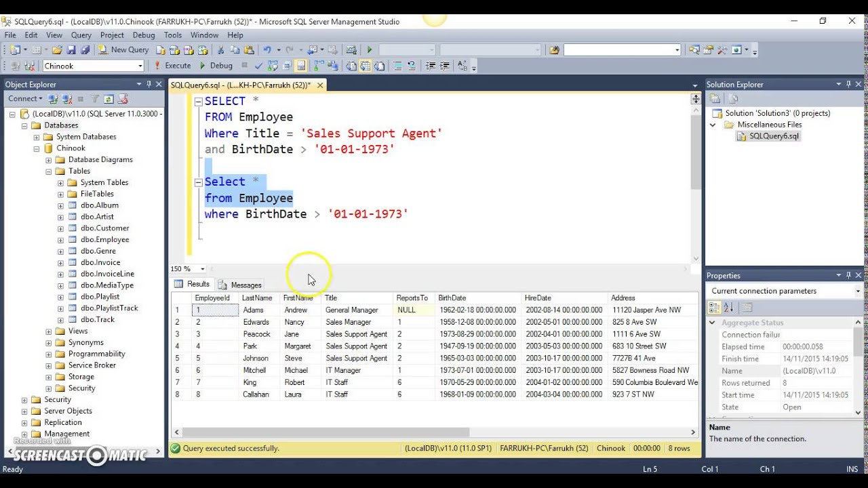The width and height of the screenshot is (868, 488).
Task: Click the Save All icon
Action: click(x=85, y=49)
